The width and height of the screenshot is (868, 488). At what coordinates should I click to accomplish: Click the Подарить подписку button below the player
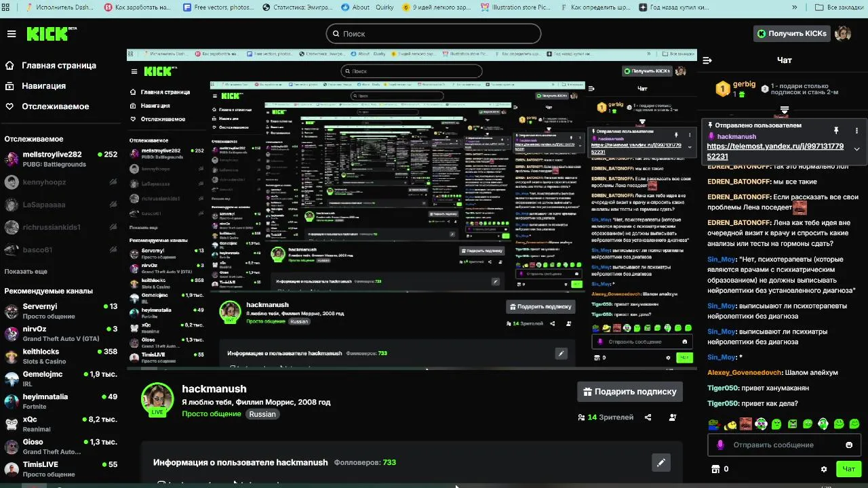[630, 391]
